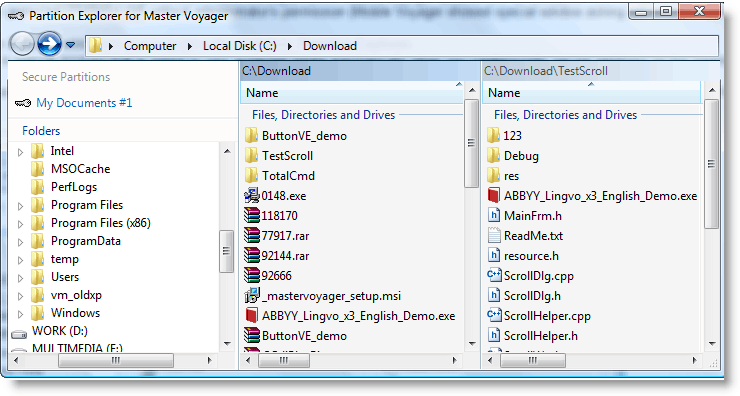Expand the Windows folder node

point(20,314)
